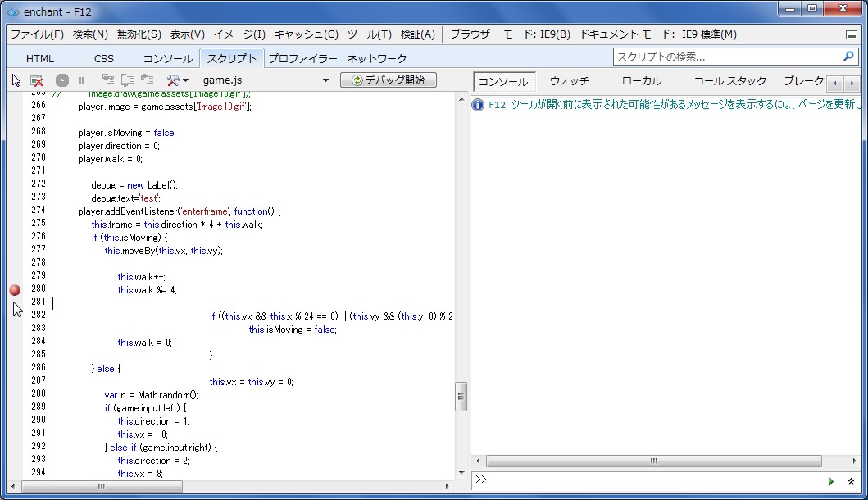This screenshot has height=500, width=868.
Task: Toggle multi-line mode with double chevron icon
Action: pos(851,481)
